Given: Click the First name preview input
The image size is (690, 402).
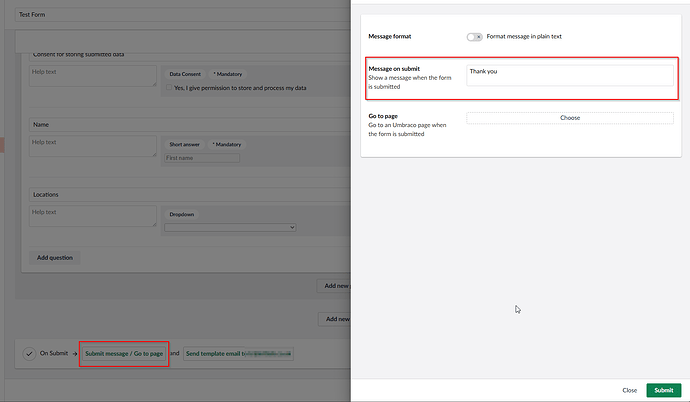Looking at the screenshot, I should [202, 158].
